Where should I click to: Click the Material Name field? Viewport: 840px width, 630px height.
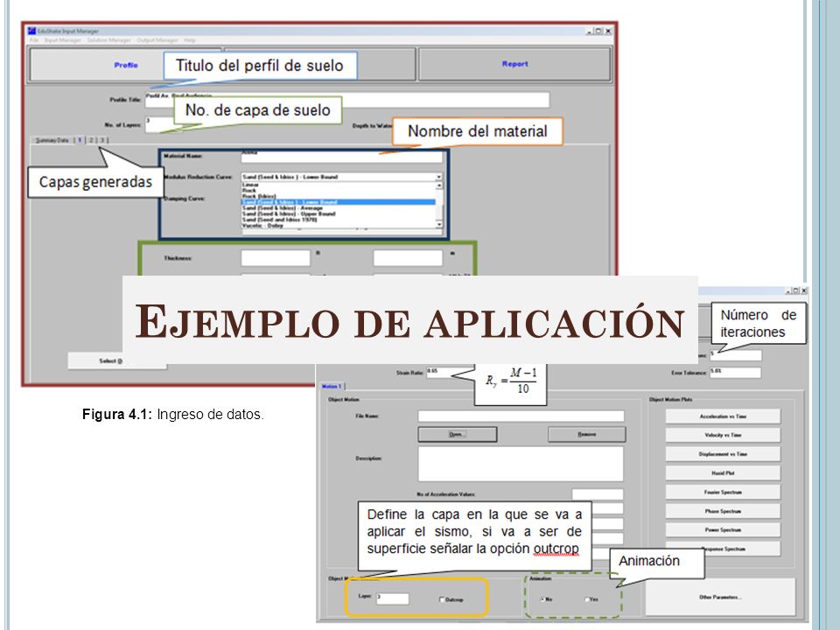(342, 156)
